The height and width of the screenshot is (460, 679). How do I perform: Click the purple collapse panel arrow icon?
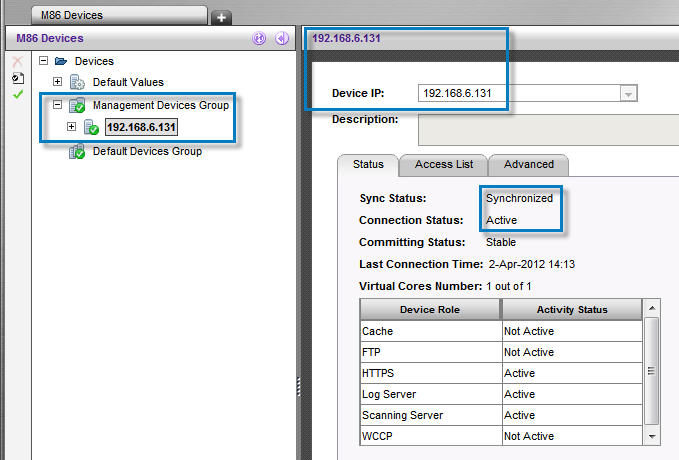click(x=282, y=39)
